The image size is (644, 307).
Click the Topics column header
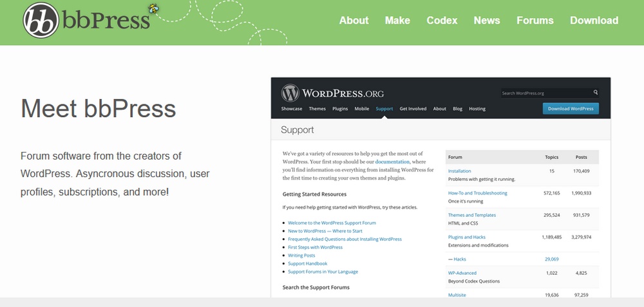coord(552,157)
